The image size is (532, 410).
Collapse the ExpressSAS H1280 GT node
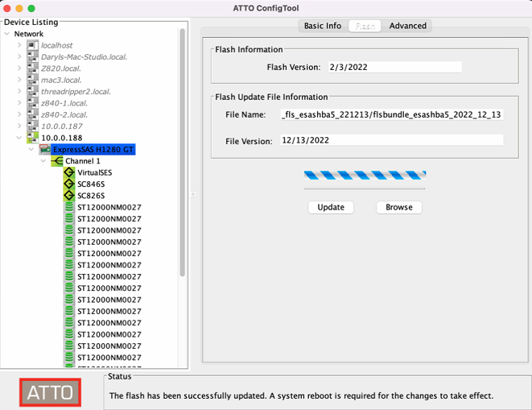coord(31,149)
